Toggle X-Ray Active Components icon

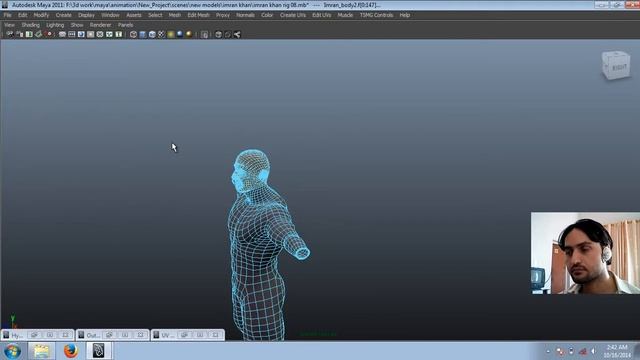(x=228, y=35)
